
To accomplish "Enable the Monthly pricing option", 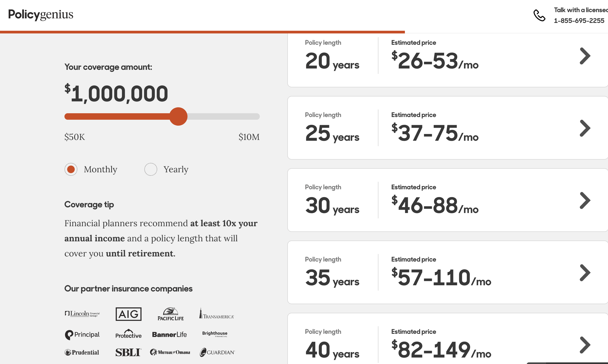I will (x=71, y=169).
